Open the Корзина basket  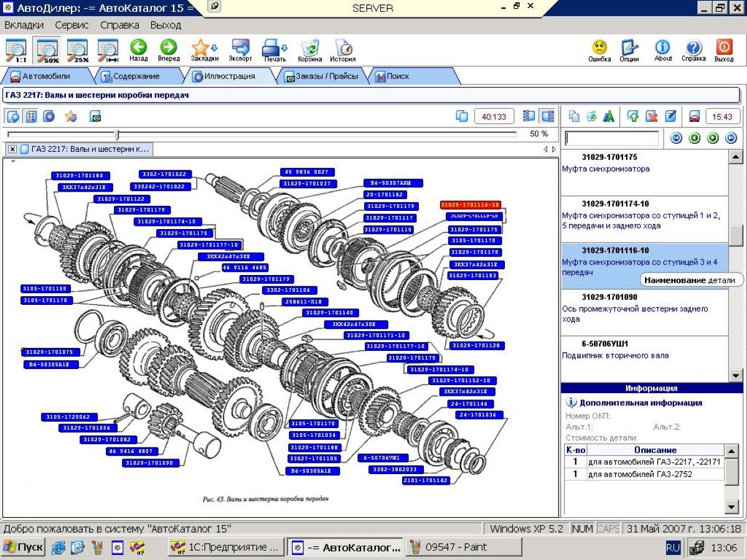point(309,50)
